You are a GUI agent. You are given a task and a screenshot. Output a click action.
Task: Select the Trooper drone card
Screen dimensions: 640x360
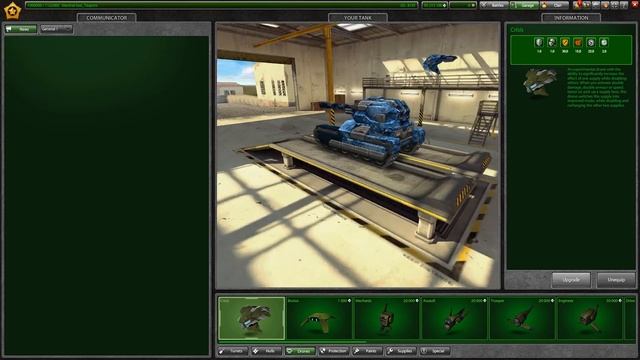522,318
